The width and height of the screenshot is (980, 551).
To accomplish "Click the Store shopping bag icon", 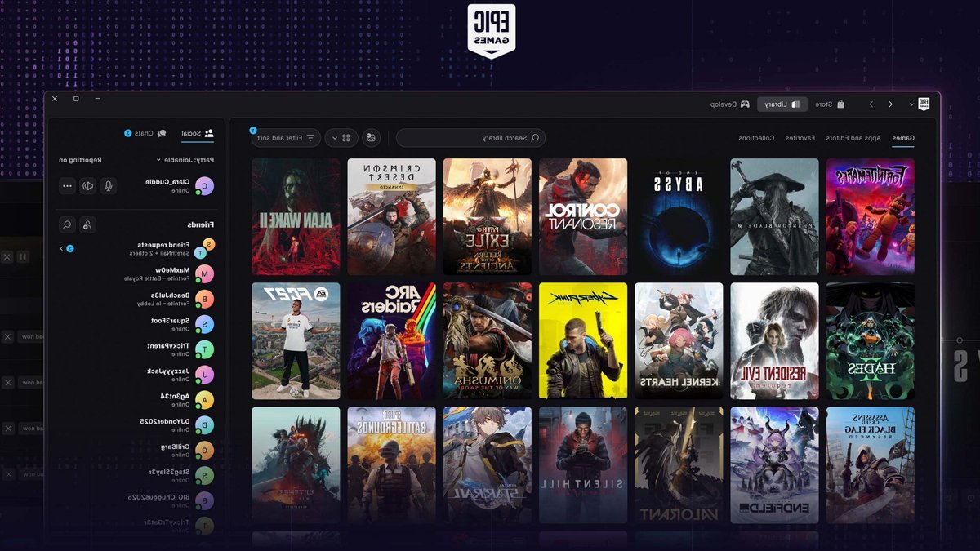I will 840,104.
